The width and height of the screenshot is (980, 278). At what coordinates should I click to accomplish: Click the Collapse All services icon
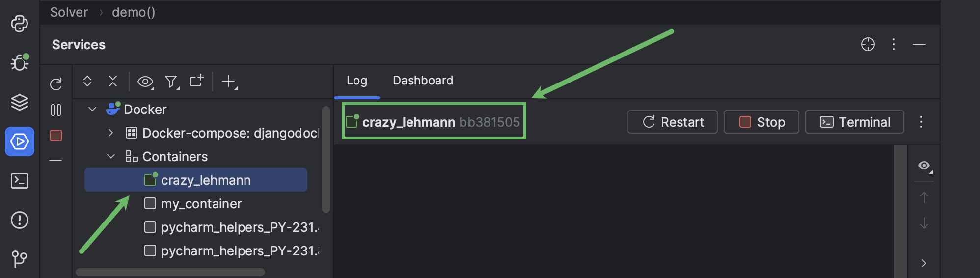(113, 81)
